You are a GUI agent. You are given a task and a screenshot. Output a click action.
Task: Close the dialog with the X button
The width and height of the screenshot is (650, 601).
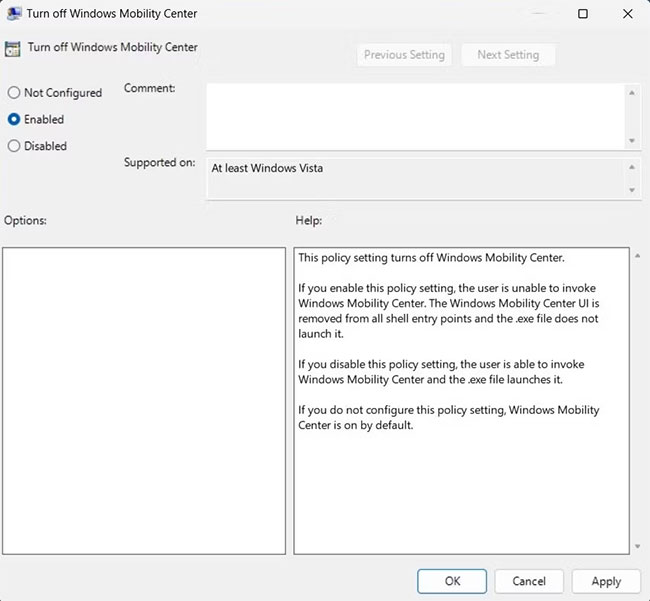(628, 14)
